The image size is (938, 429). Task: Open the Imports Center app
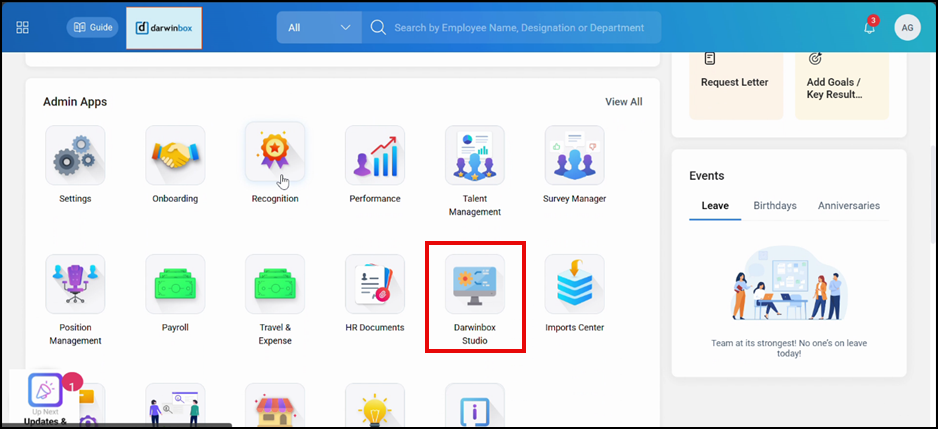click(x=574, y=284)
